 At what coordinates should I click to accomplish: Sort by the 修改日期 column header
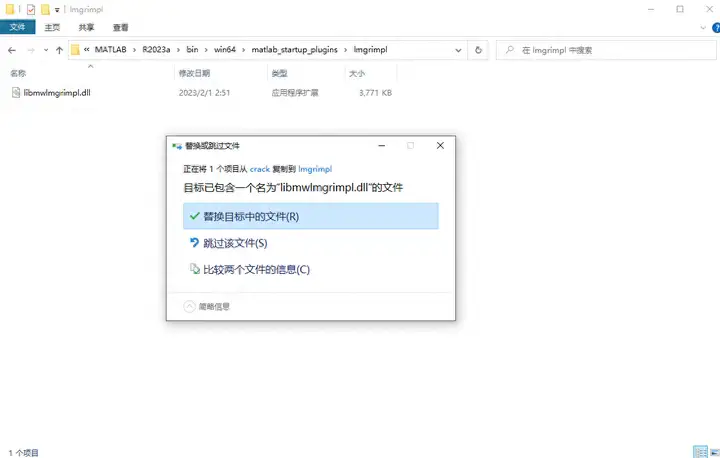[195, 73]
